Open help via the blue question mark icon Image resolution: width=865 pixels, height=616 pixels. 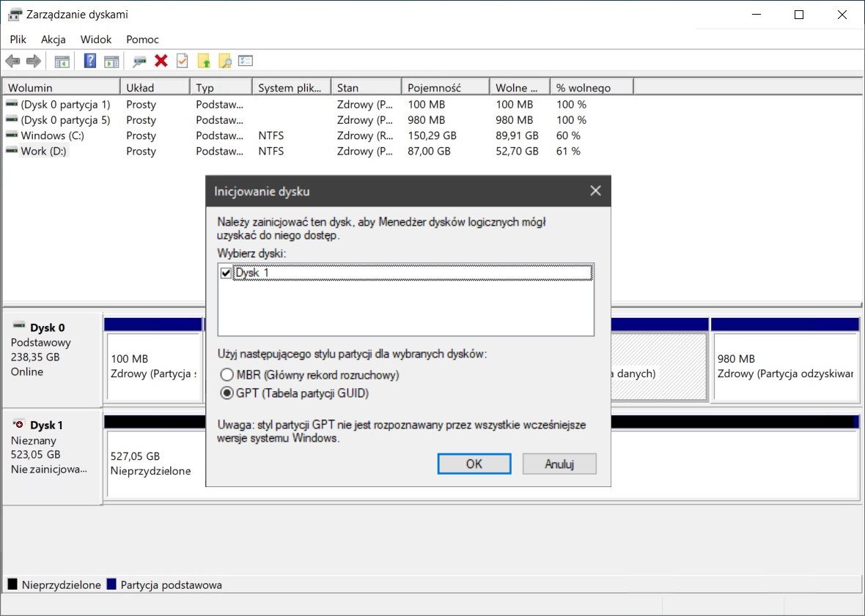90,62
